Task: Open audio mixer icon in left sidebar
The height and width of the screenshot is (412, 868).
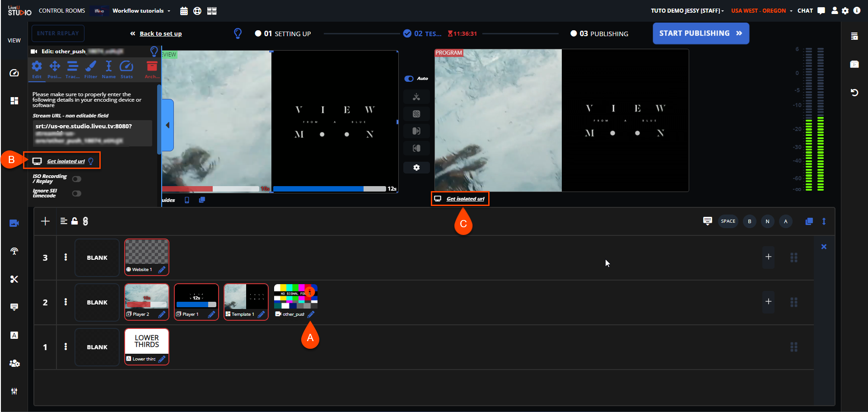Action: pyautogui.click(x=14, y=391)
